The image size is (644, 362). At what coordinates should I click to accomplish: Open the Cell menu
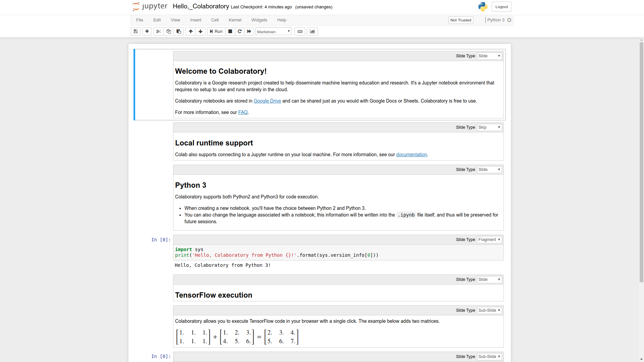coord(215,20)
